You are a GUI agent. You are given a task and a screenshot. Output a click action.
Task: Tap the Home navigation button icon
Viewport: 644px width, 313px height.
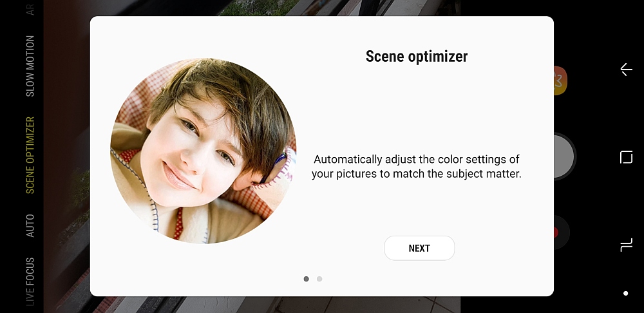[626, 157]
